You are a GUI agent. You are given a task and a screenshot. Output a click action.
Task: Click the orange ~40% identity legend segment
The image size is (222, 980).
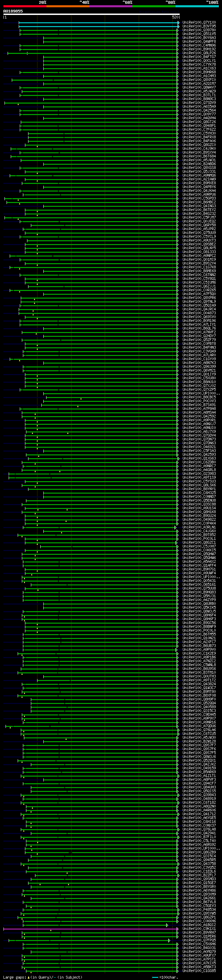[x=68, y=6]
